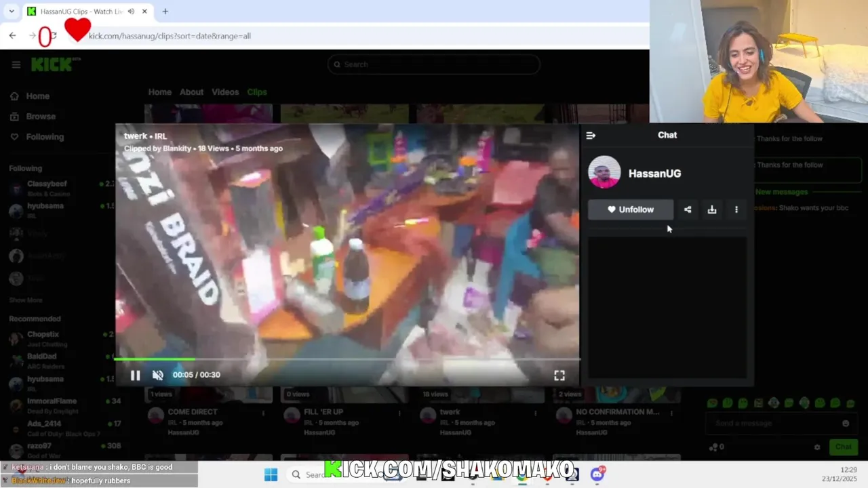Download the clip
Screen dimensions: 868x488
click(712, 209)
